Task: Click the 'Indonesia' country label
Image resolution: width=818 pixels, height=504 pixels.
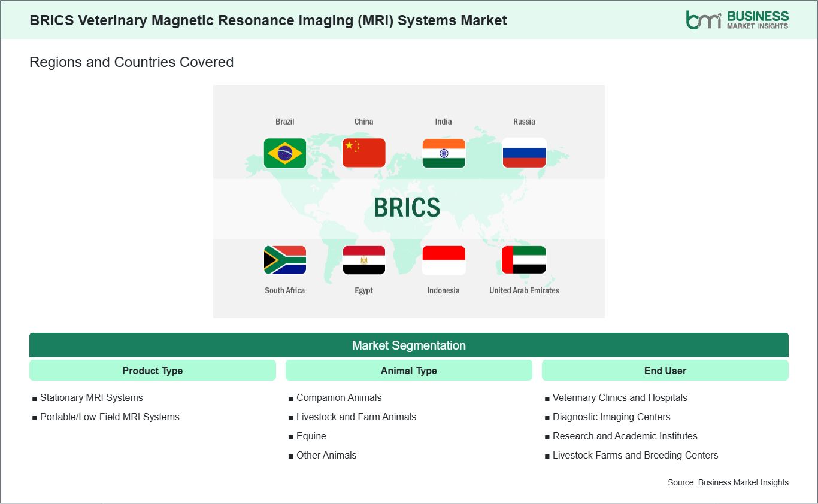Action: click(443, 290)
